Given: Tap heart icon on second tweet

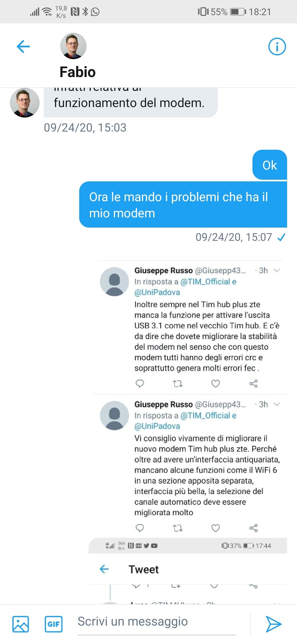Looking at the screenshot, I should coord(216,528).
